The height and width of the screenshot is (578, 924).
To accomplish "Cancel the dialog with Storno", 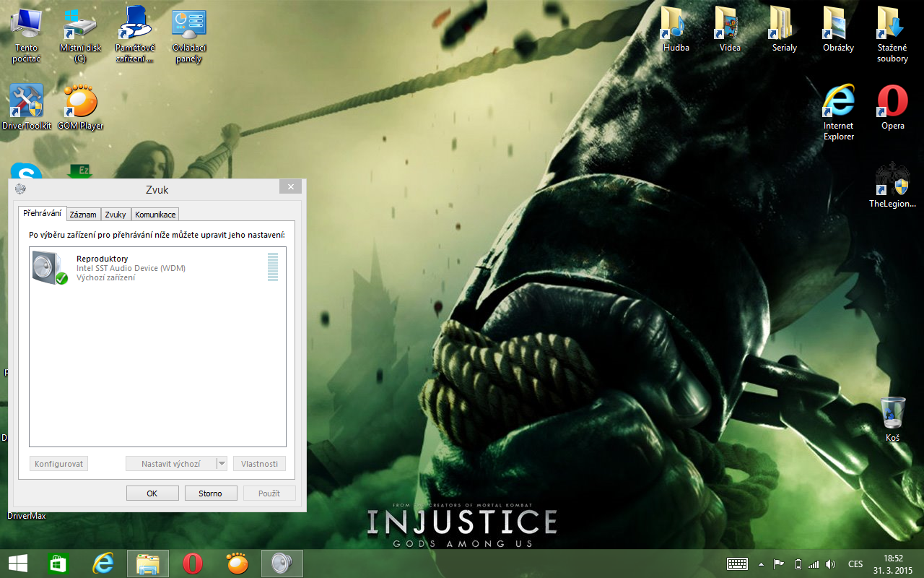I will [x=210, y=493].
